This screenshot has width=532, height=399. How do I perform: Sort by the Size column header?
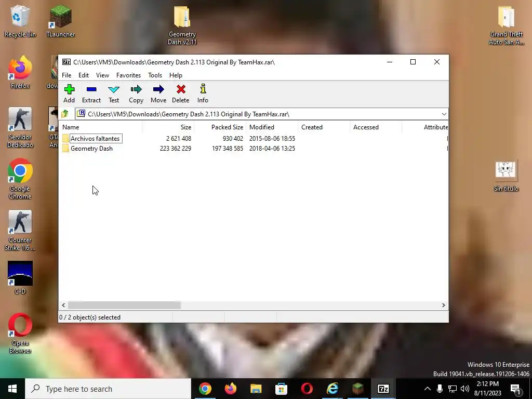click(168, 127)
